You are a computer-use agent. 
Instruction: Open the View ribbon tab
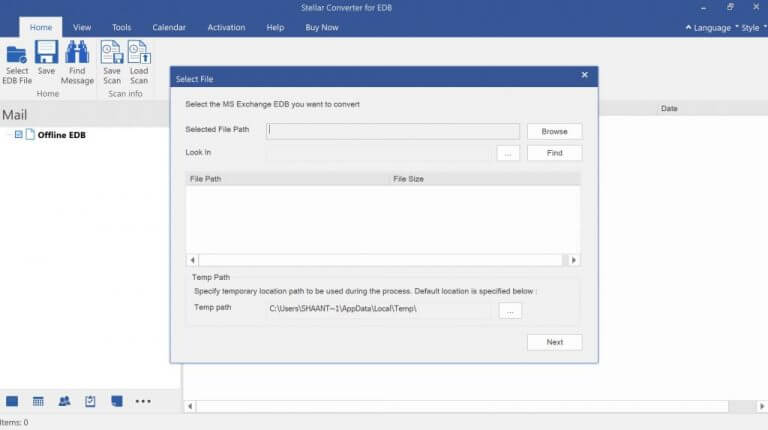point(82,27)
